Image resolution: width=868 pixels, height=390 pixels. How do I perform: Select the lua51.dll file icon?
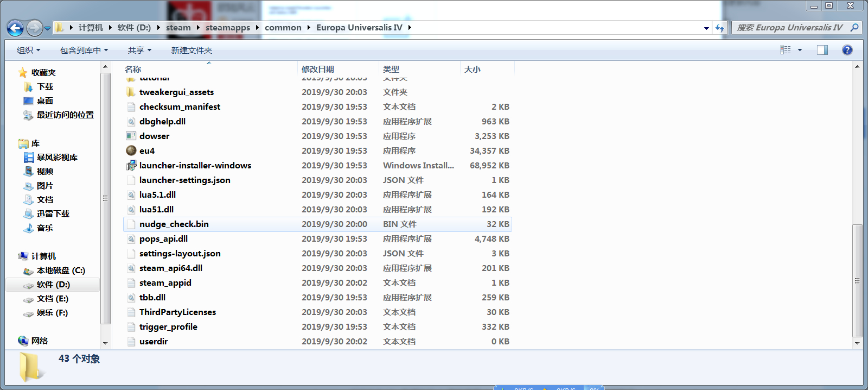click(x=131, y=210)
